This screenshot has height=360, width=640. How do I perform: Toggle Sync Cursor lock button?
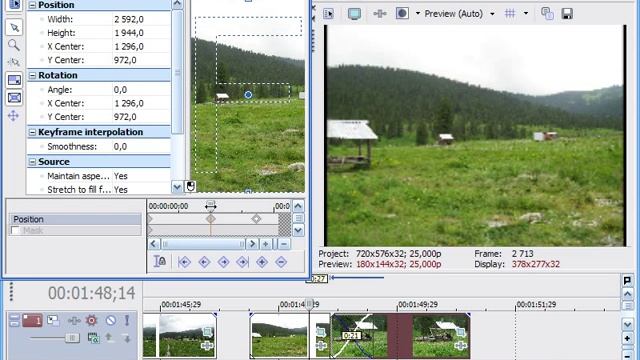click(x=160, y=262)
